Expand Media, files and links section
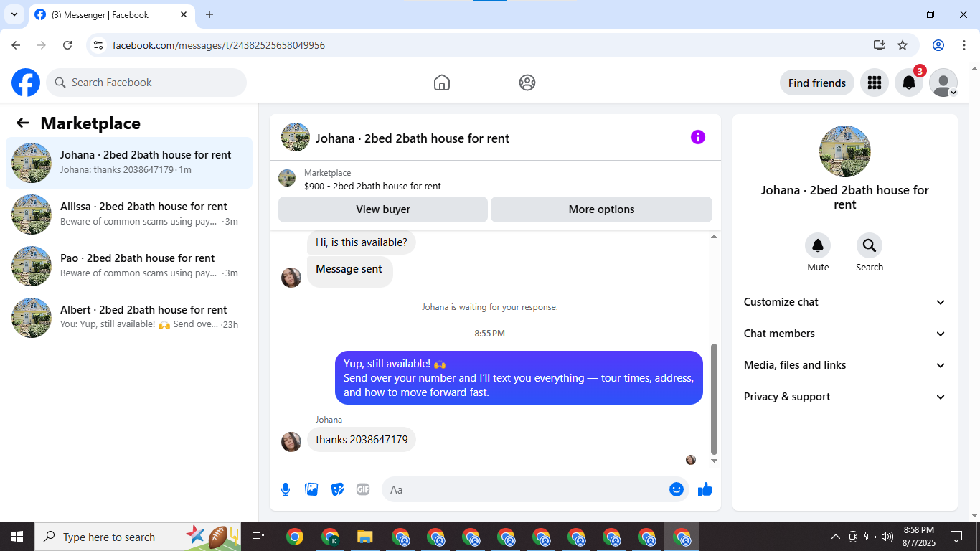This screenshot has height=551, width=980. tap(845, 365)
